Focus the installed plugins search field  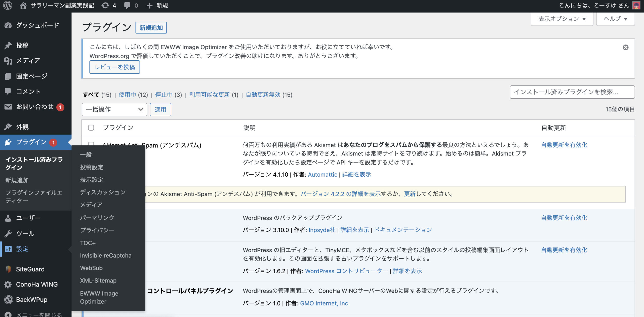click(x=572, y=92)
